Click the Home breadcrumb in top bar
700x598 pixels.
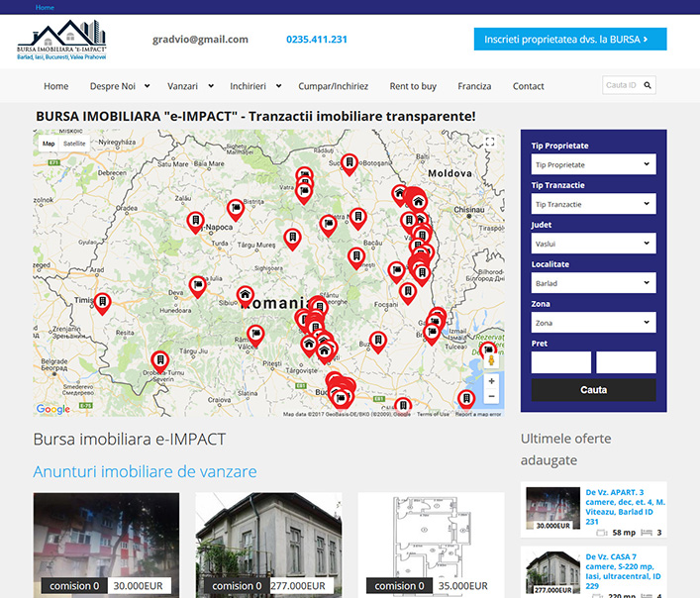pyautogui.click(x=45, y=7)
